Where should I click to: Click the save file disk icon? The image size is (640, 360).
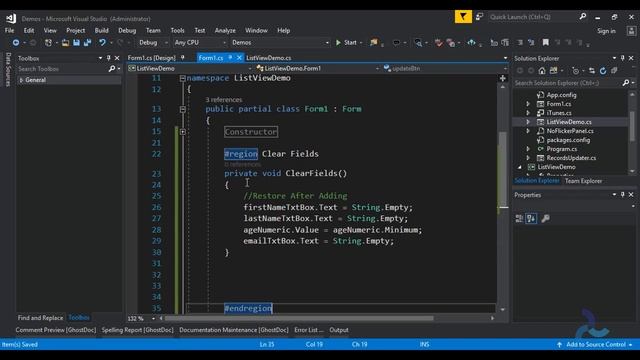(76, 42)
